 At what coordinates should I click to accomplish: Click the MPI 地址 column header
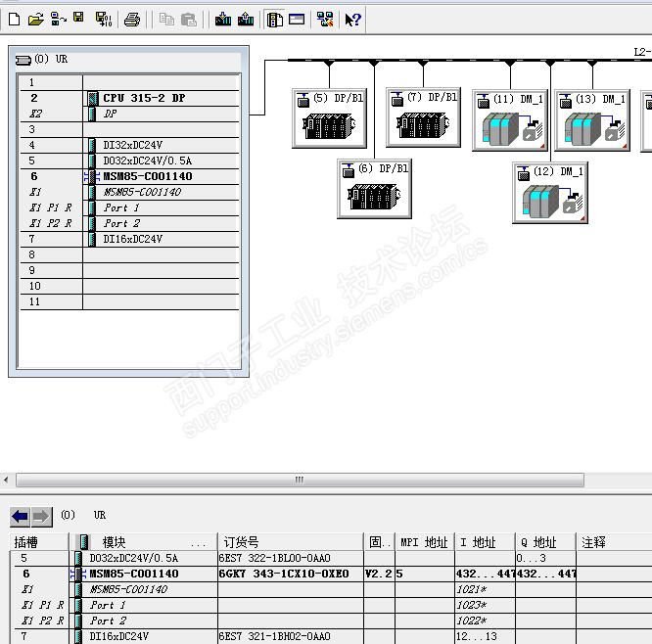[425, 542]
